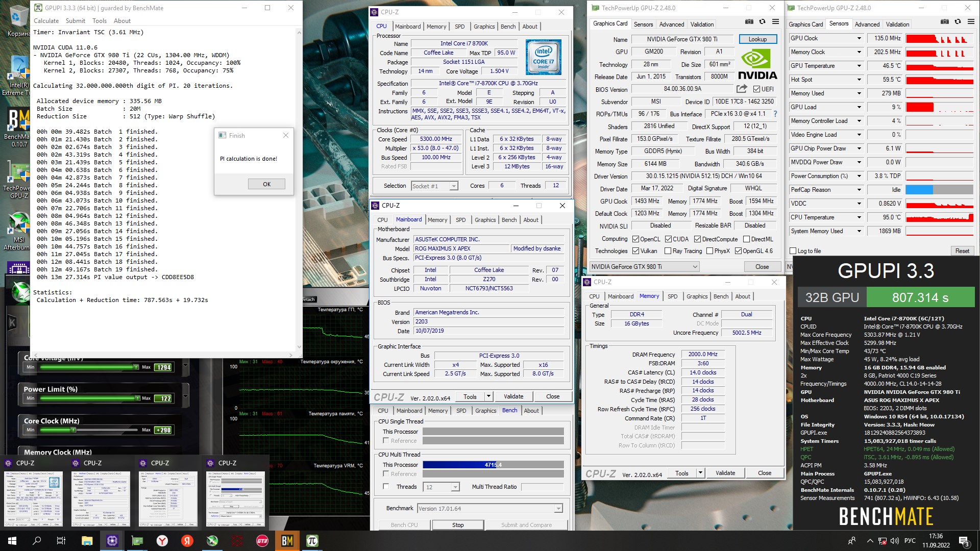Viewport: 980px width, 551px height.
Task: Expand the Hot Spot sensor dropdown
Action: tap(859, 80)
